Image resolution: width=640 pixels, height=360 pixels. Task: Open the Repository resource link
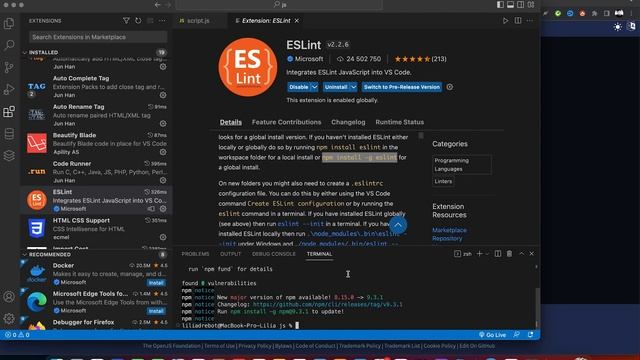[447, 238]
